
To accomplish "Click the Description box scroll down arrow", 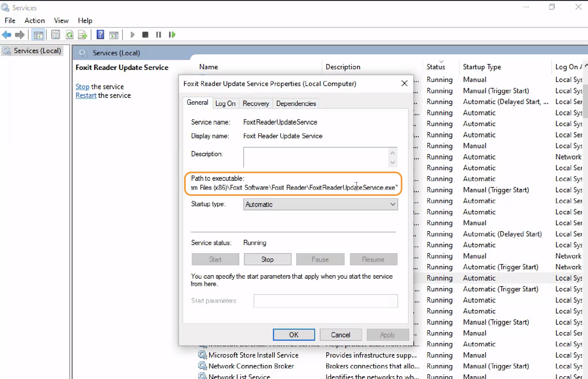I will point(393,162).
